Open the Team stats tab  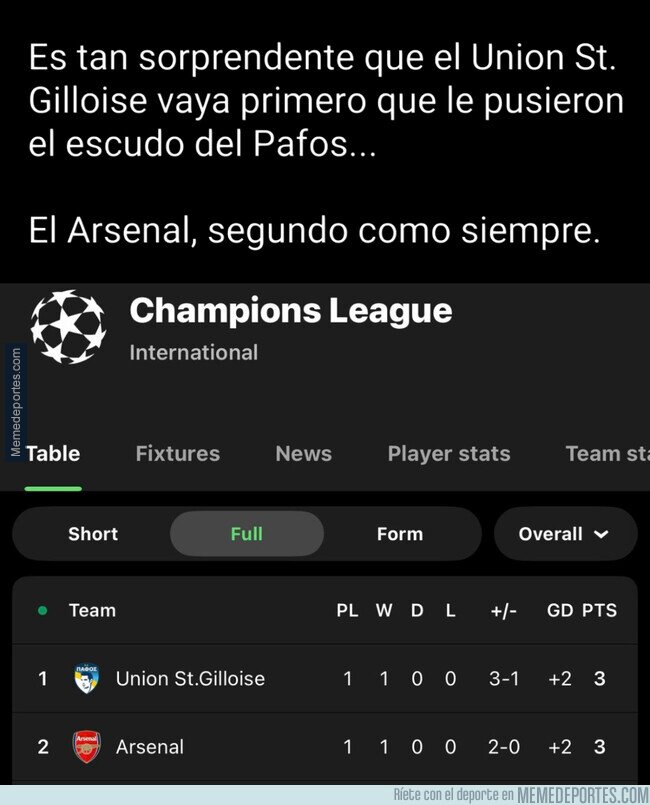606,454
